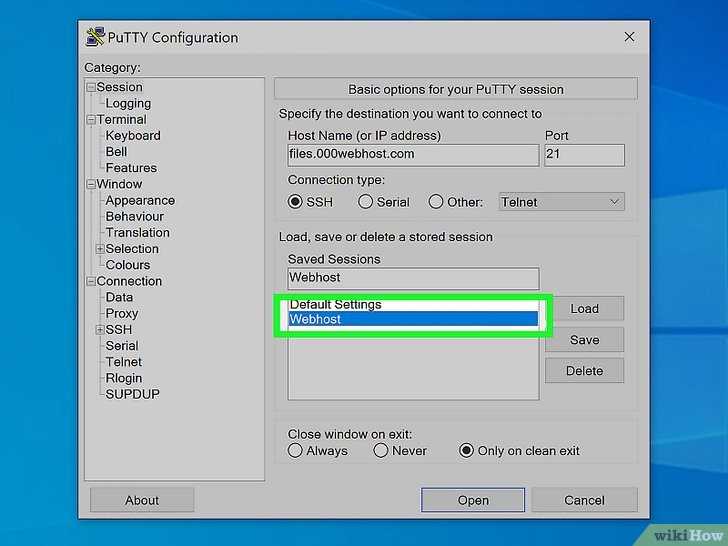Open the Appearance category
The width and height of the screenshot is (728, 546).
[x=140, y=201]
